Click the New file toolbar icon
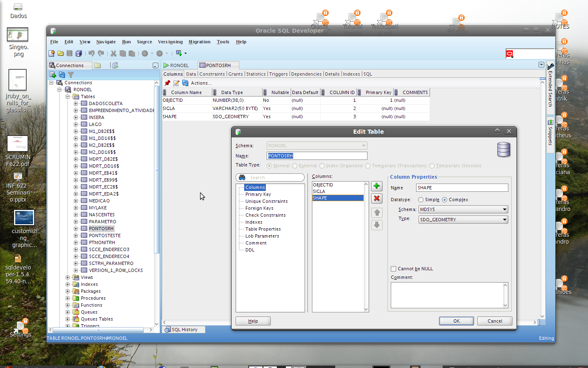The width and height of the screenshot is (588, 368). tap(52, 53)
